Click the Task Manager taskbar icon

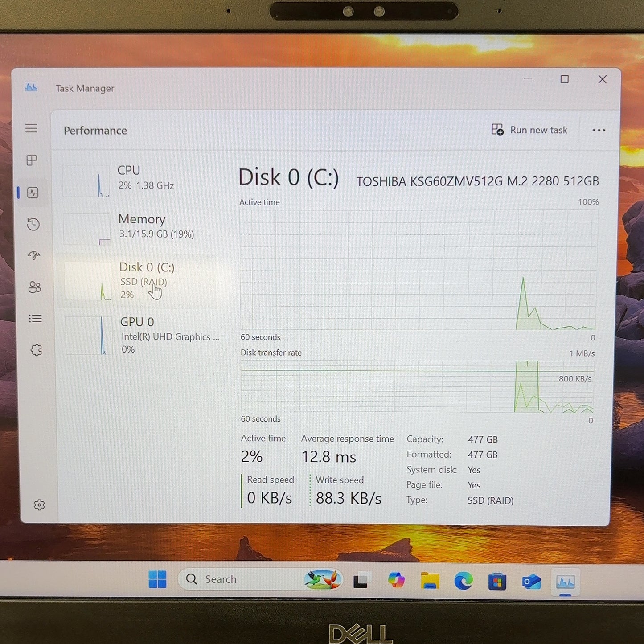(x=565, y=582)
